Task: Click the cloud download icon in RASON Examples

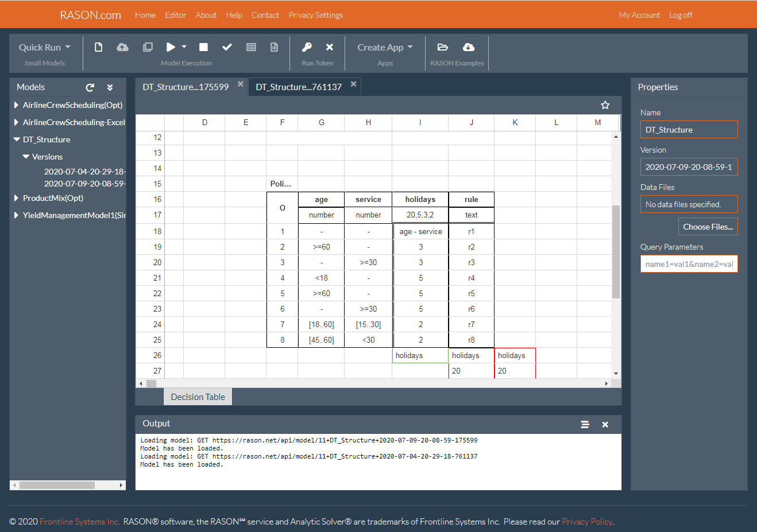Action: (469, 47)
